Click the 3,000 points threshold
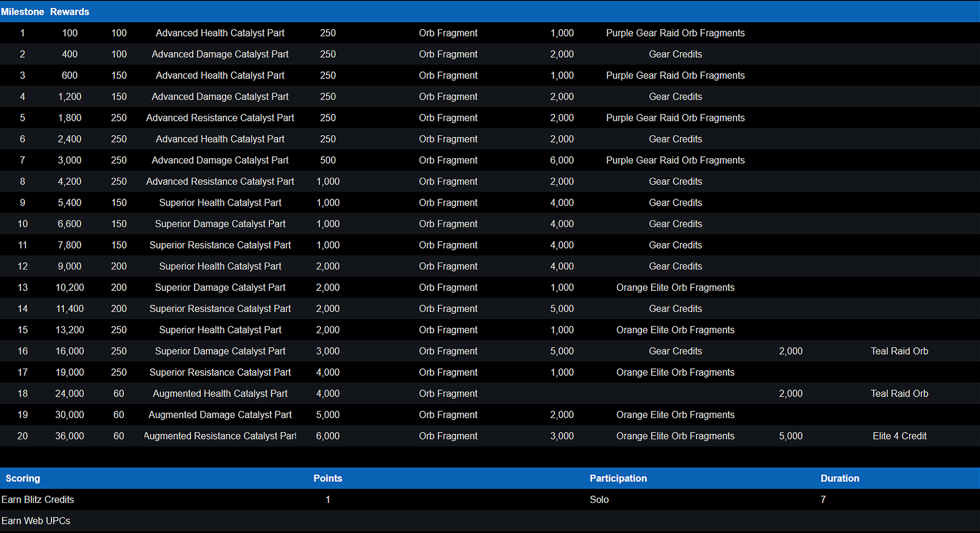The image size is (980, 533). pyautogui.click(x=69, y=160)
